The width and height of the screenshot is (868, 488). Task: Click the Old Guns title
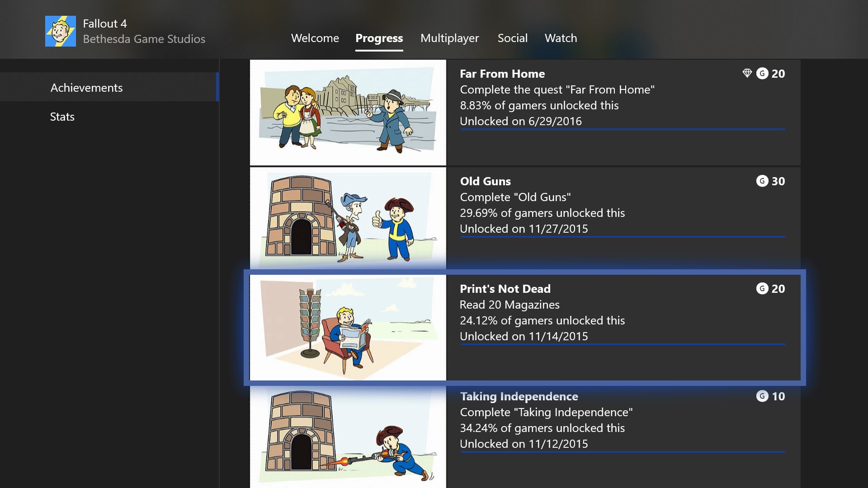[x=486, y=181]
